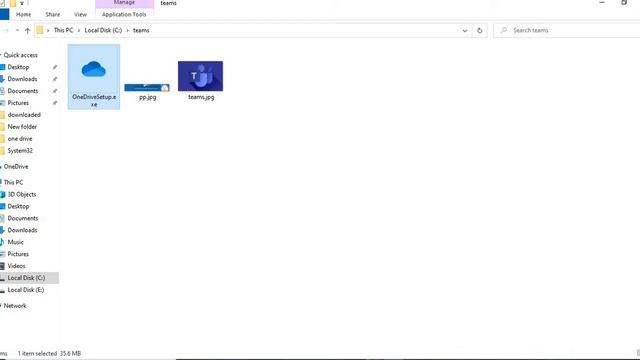The width and height of the screenshot is (640, 360).
Task: Click the 1 item selected status text
Action: tap(37, 353)
